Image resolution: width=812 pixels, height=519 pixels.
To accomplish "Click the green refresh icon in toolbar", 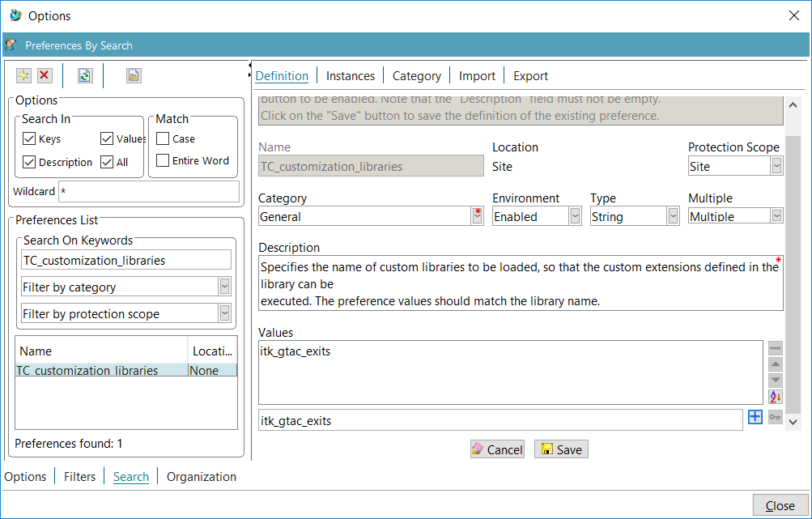I will coord(85,75).
